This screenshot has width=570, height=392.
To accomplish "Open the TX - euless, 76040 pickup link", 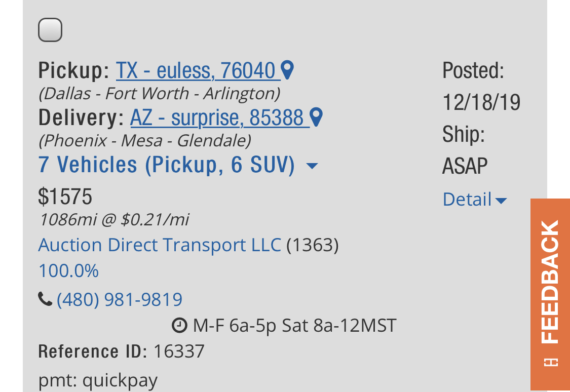I will pyautogui.click(x=196, y=70).
